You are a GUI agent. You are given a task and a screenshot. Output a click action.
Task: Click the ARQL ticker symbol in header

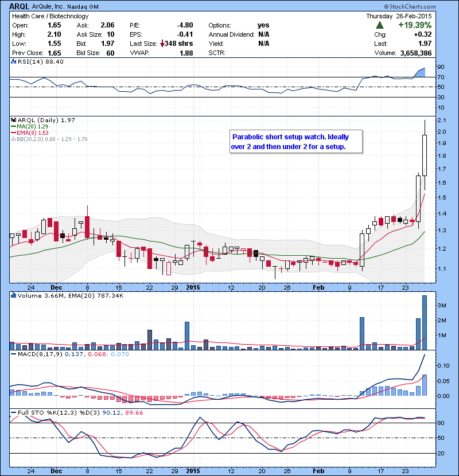point(21,5)
